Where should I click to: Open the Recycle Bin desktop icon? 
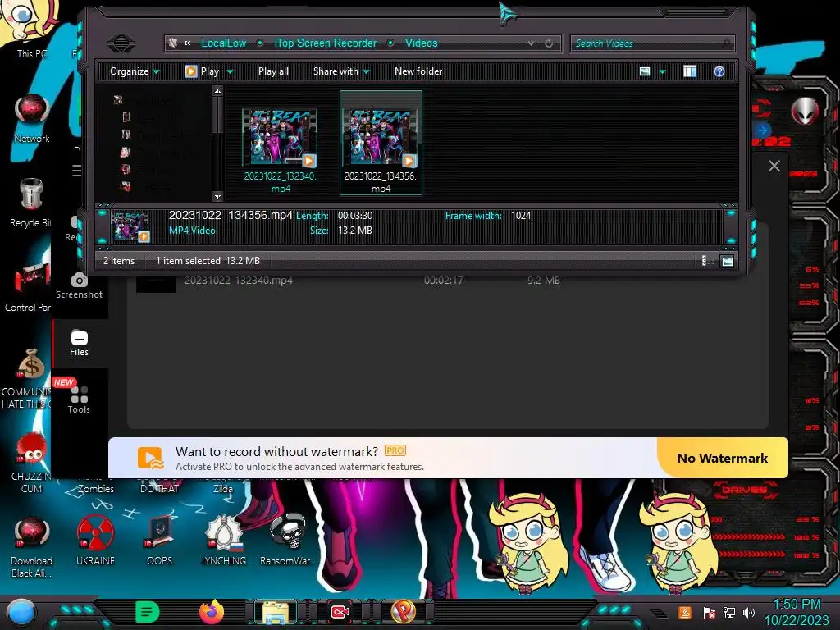pos(30,203)
